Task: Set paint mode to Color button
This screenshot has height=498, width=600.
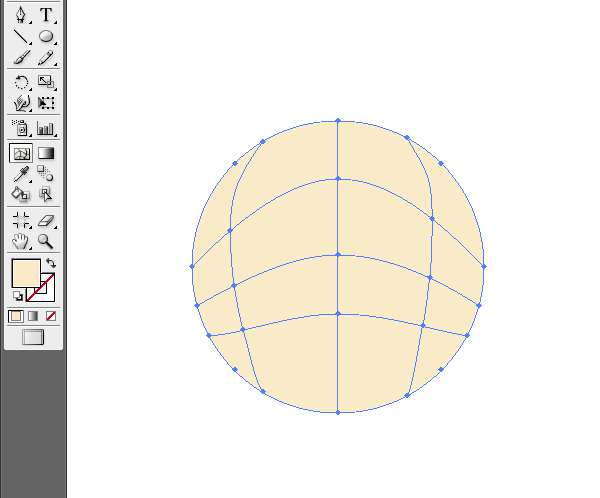Action: [x=16, y=316]
